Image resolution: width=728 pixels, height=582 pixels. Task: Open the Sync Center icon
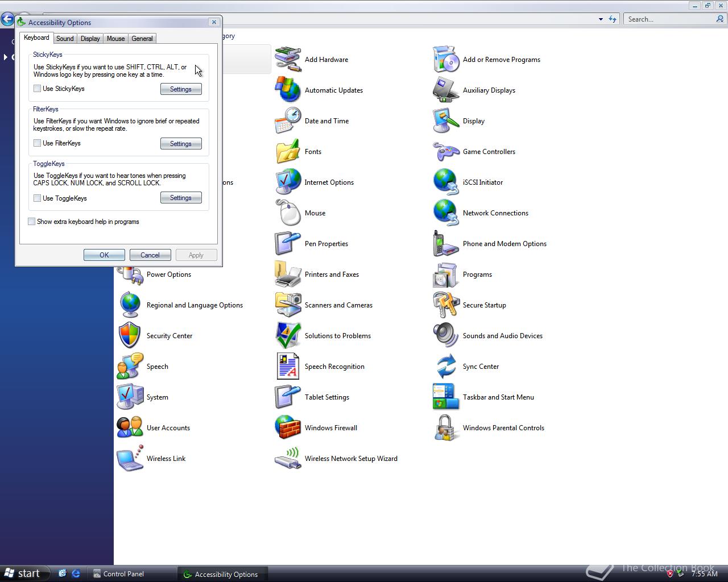point(446,367)
